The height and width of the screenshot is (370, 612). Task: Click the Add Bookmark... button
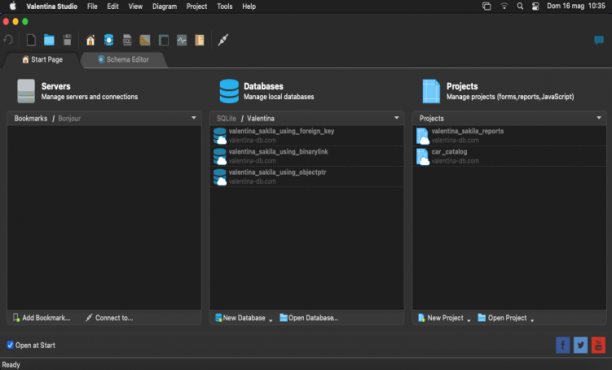[x=41, y=318]
